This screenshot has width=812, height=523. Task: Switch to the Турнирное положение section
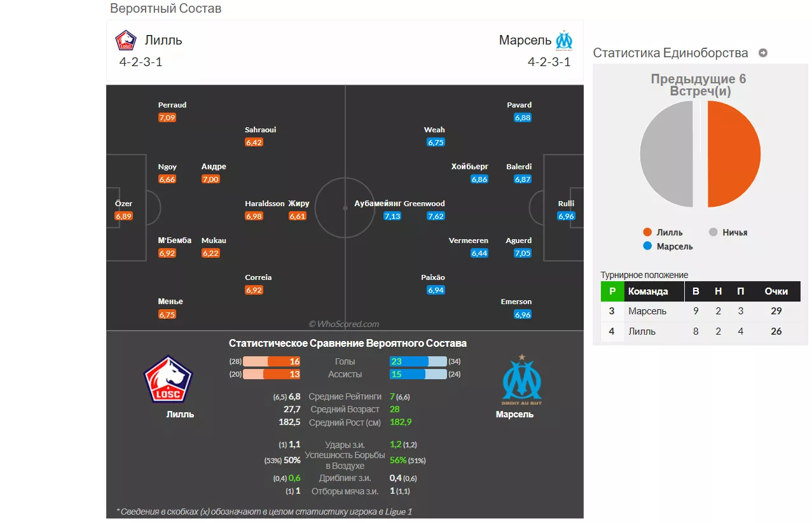click(x=643, y=275)
